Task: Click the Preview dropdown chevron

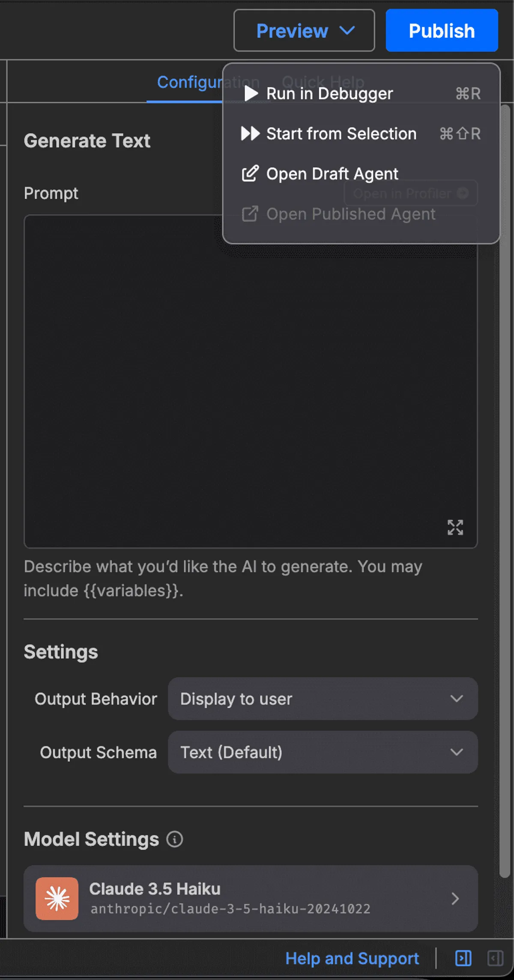Action: click(347, 30)
